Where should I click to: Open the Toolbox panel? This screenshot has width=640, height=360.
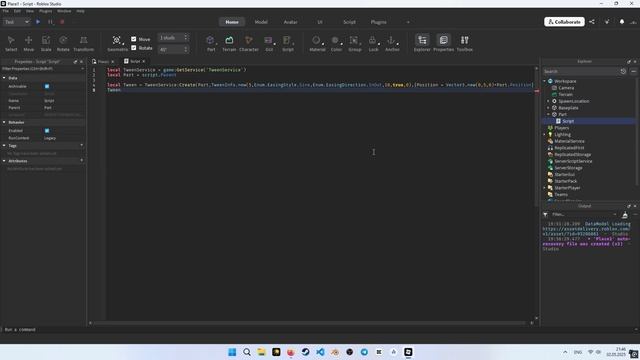pos(464,43)
